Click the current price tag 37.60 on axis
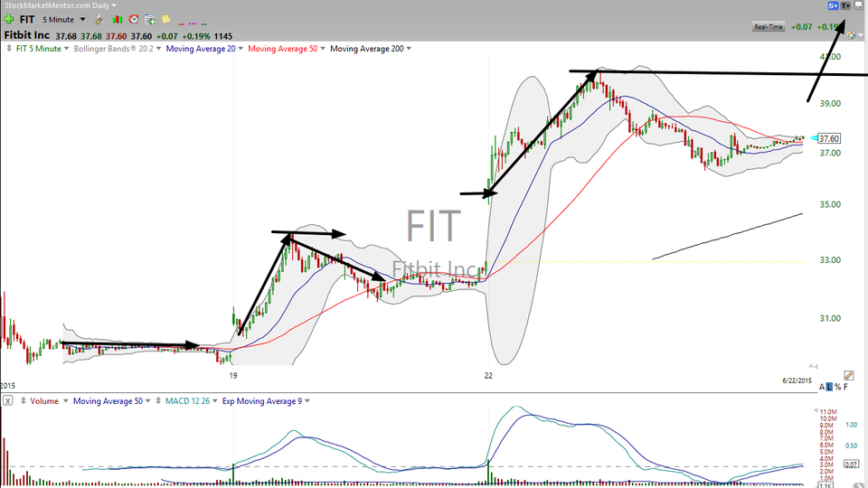 [x=829, y=138]
